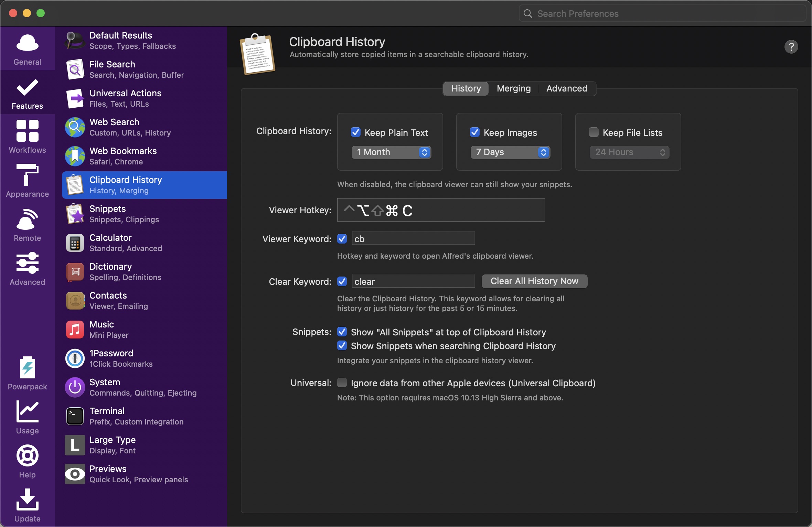This screenshot has height=527, width=812.
Task: Switch to the Advanced tab
Action: tap(567, 89)
